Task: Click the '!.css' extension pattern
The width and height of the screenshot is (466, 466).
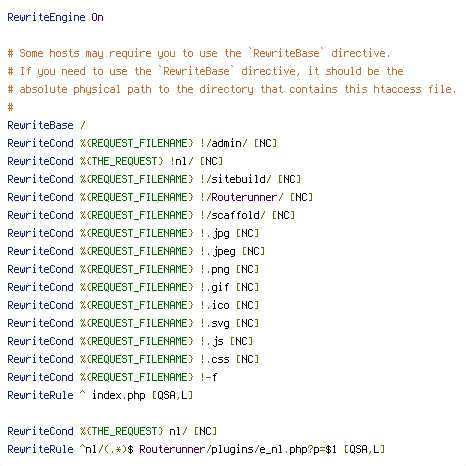Action: point(215,359)
